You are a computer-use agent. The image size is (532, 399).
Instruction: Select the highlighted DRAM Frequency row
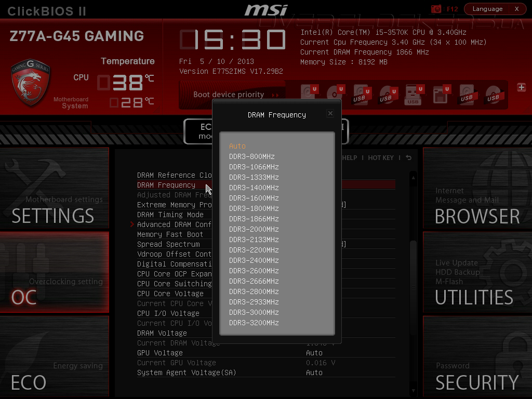266,185
